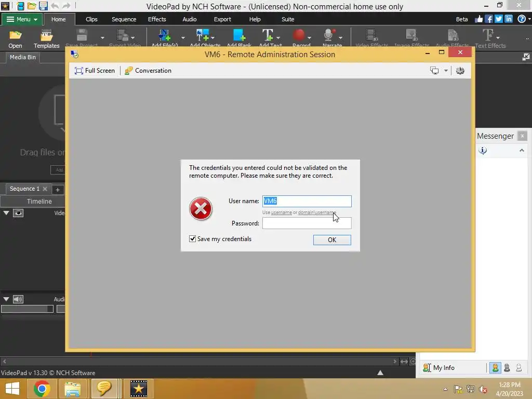
Task: Click the Messenger info icon
Action: pyautogui.click(x=483, y=150)
